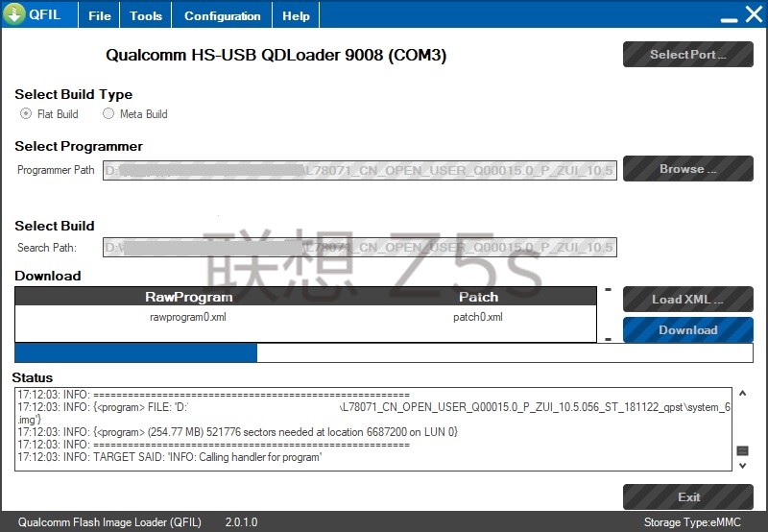Click the Exit button
This screenshot has width=768, height=532.
[687, 497]
